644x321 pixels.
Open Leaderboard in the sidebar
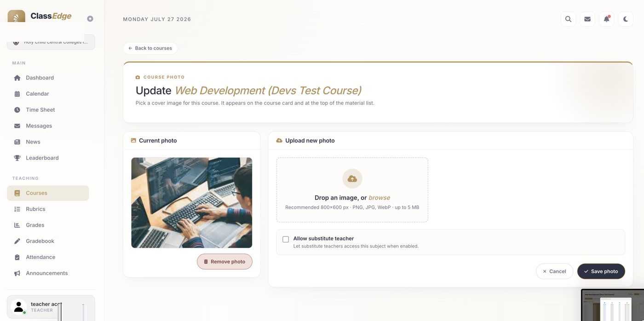48,158
